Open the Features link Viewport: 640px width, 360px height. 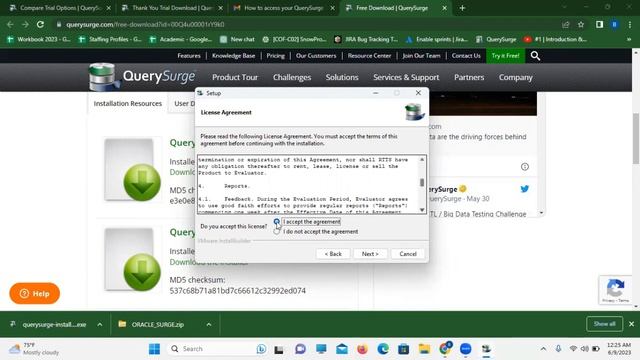[x=189, y=56]
